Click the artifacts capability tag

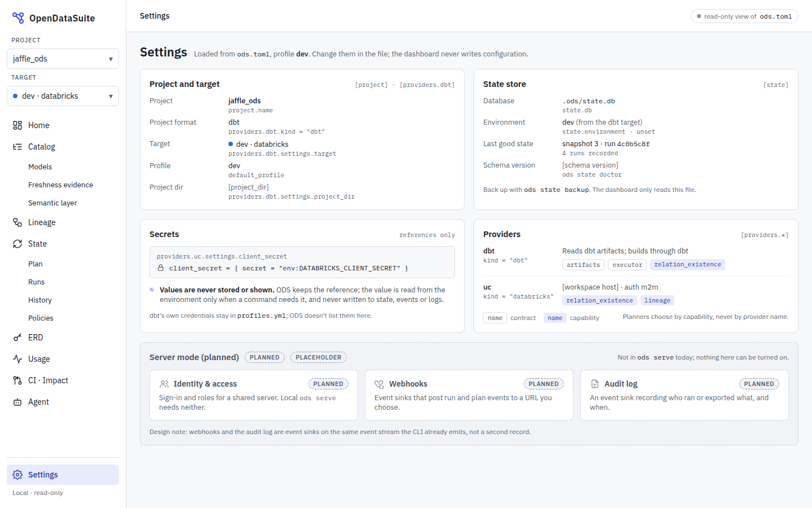click(x=583, y=265)
